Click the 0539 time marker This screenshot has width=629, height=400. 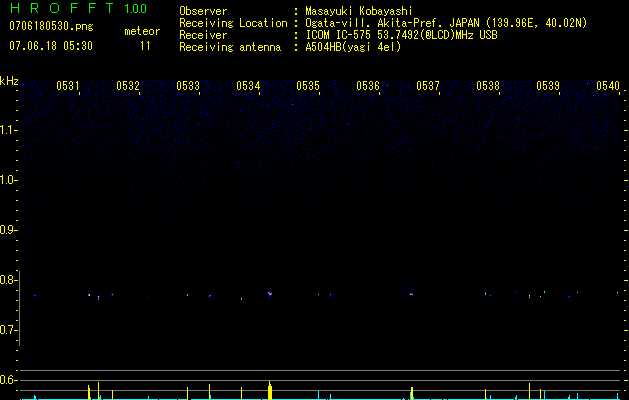548,86
